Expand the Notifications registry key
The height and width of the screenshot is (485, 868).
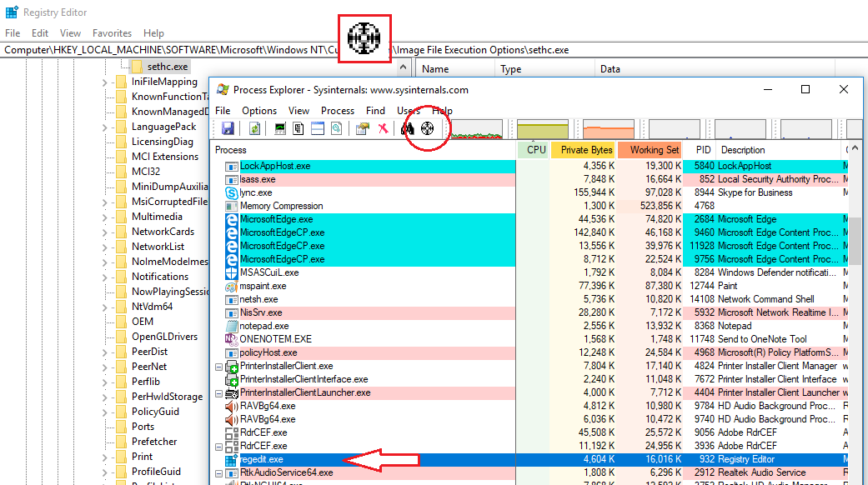coord(104,277)
